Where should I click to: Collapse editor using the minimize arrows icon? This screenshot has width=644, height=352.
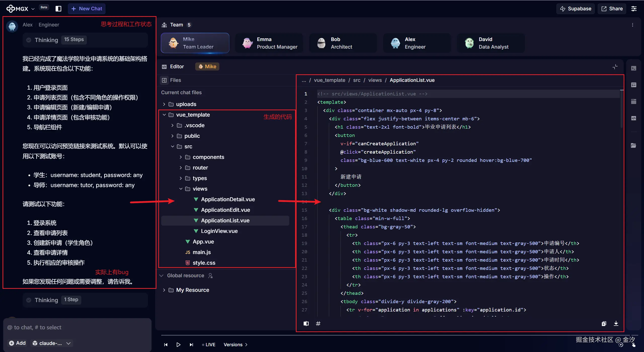(615, 67)
